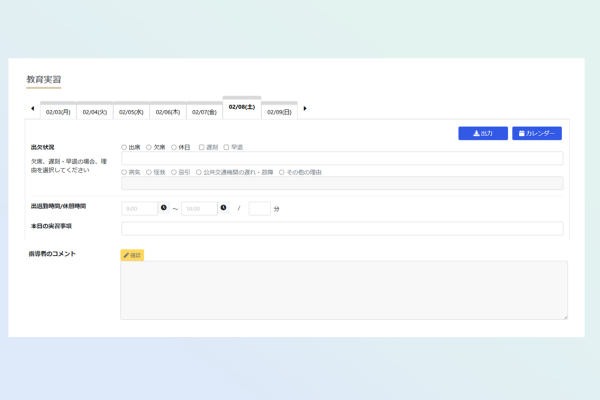Click the previous week arrow icon
The height and width of the screenshot is (400, 600).
[32, 108]
